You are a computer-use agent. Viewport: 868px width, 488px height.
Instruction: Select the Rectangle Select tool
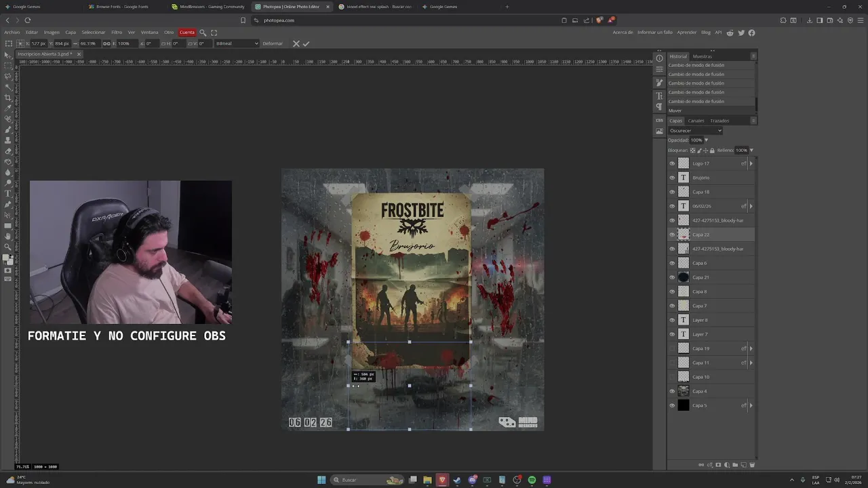(x=8, y=66)
